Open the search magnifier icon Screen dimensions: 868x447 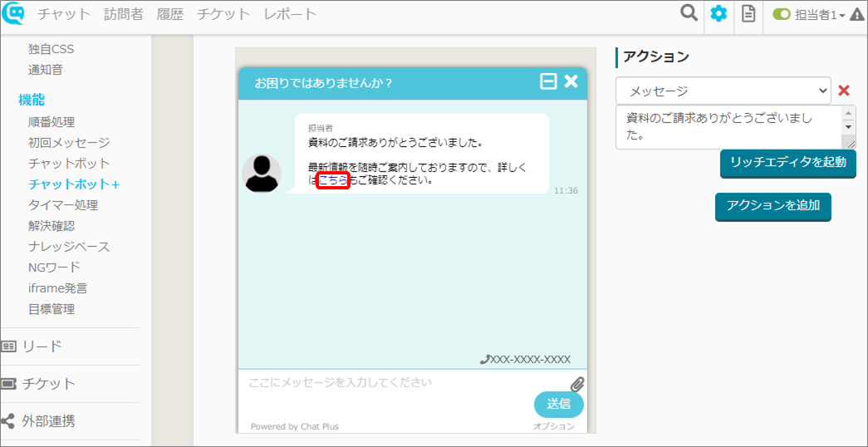689,12
